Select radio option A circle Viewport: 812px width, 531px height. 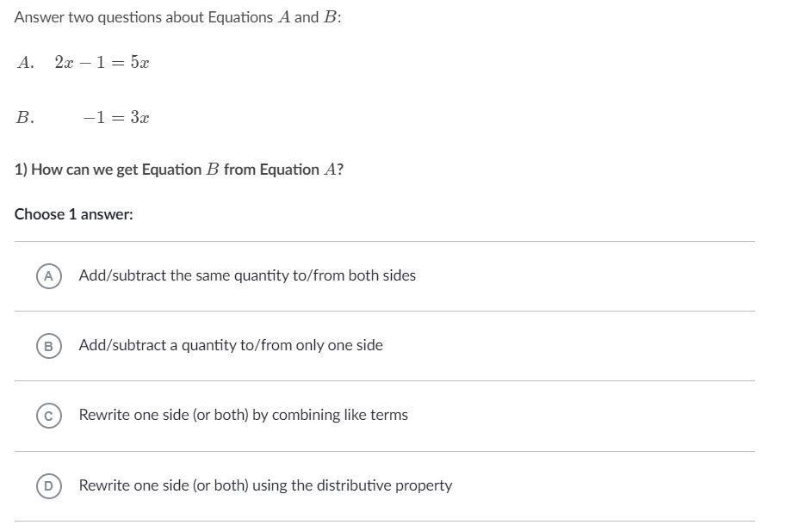[49, 276]
